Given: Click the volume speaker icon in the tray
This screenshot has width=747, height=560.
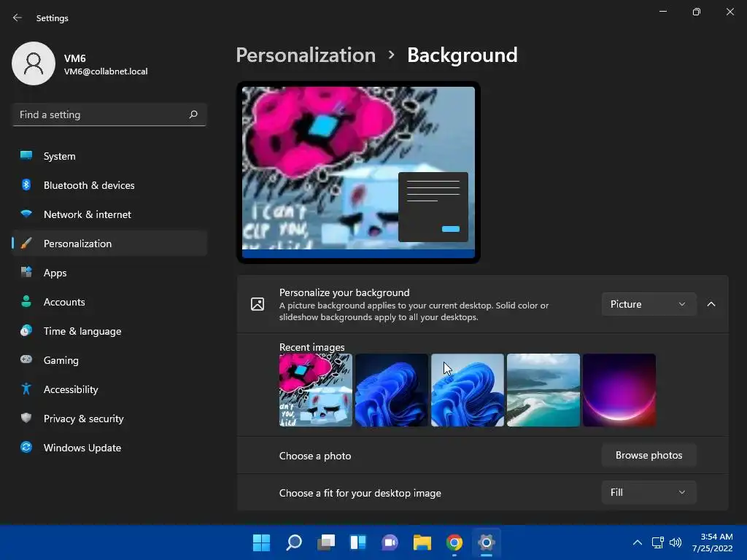Looking at the screenshot, I should [x=675, y=542].
